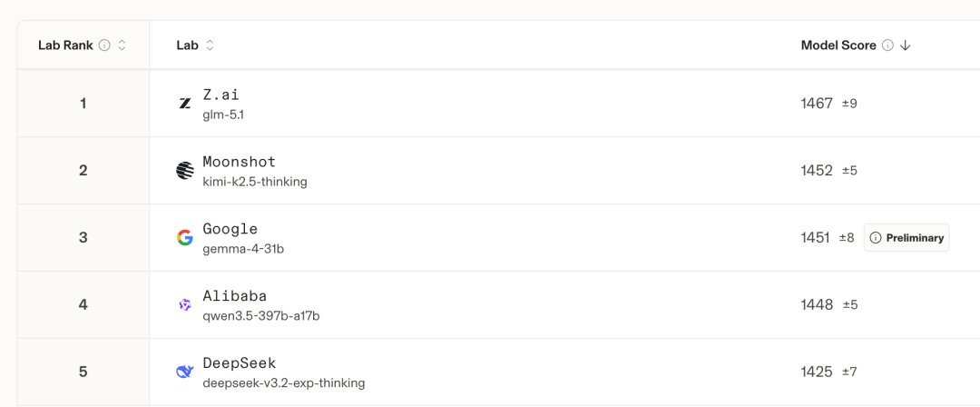Open the Z.ai lab name link
The height and width of the screenshot is (407, 980).
(220, 94)
